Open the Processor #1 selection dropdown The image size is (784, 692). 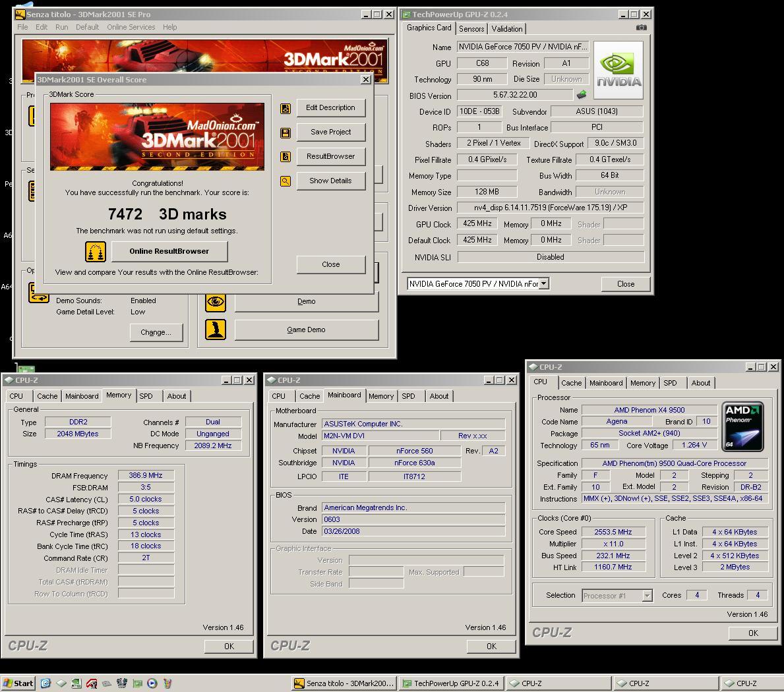[x=647, y=596]
